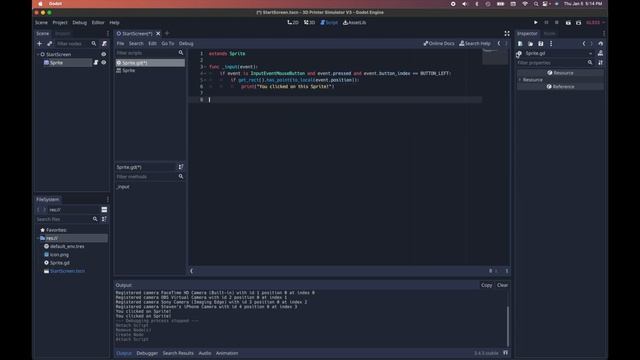The height and width of the screenshot is (360, 640).
Task: Open the script editor Go To menu
Action: coord(167,43)
